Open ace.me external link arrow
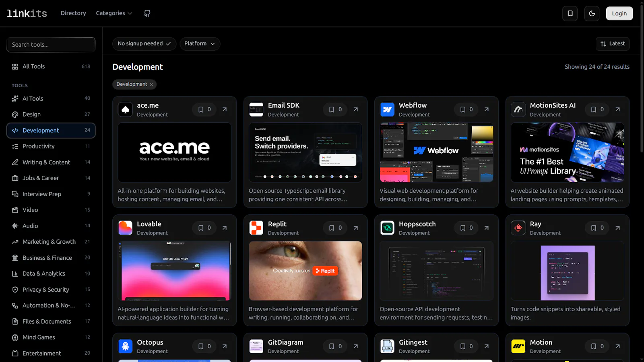644x362 pixels. pos(225,109)
